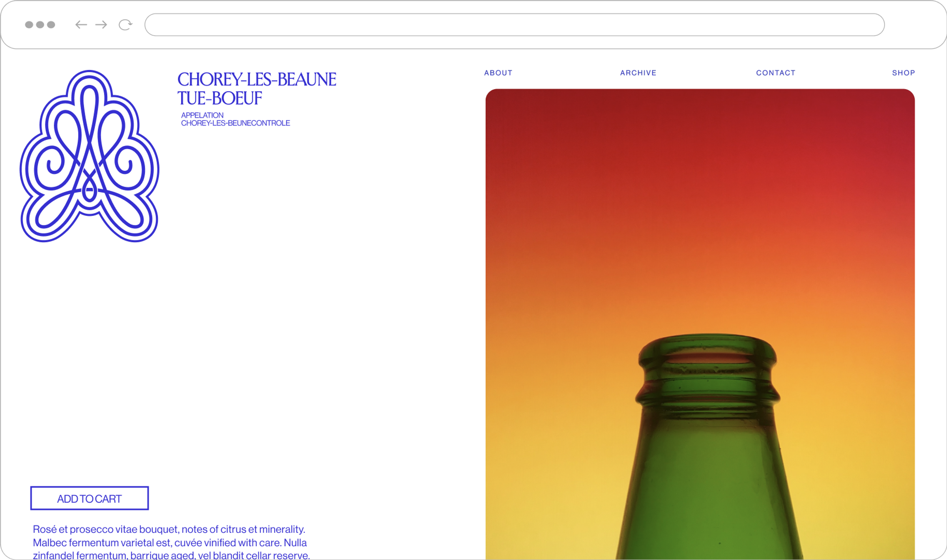Click the blue ornamental monogram logo
The width and height of the screenshot is (947, 560).
tap(90, 156)
